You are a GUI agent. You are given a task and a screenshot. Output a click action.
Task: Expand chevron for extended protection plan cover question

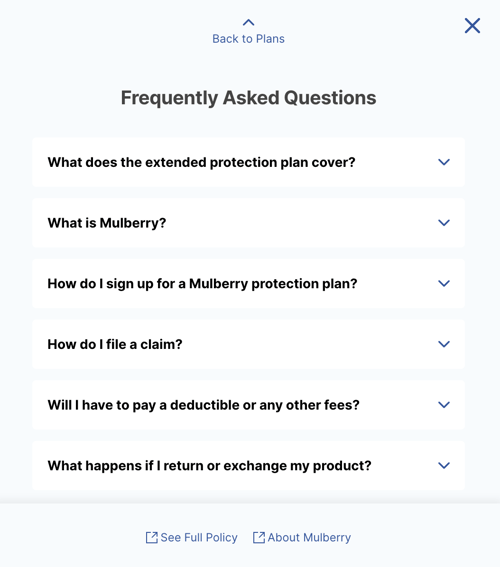click(x=444, y=162)
